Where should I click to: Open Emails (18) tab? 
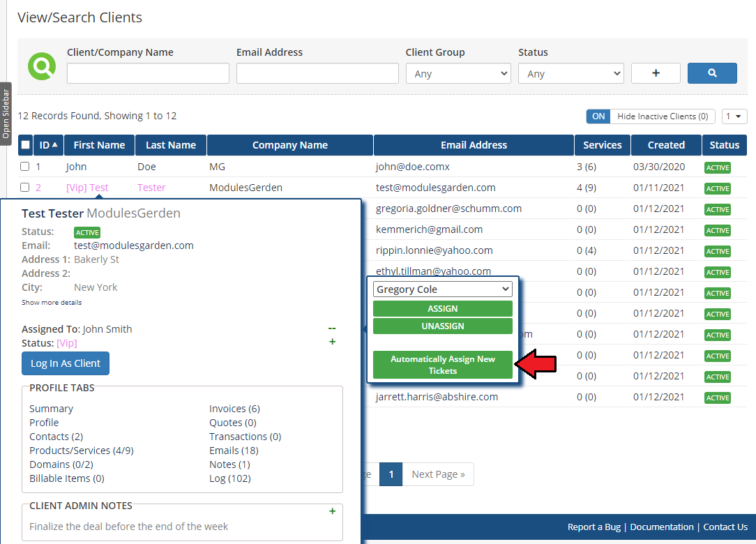pos(234,451)
